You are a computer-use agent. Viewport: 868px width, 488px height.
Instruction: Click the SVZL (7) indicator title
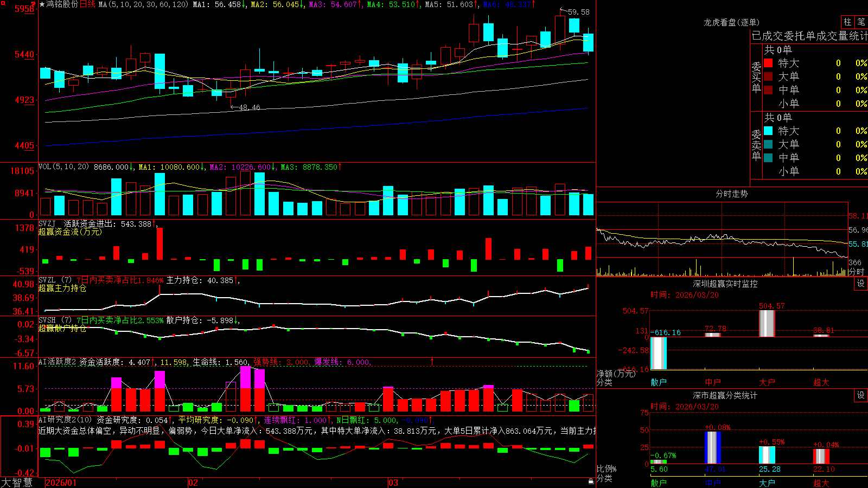pyautogui.click(x=55, y=280)
